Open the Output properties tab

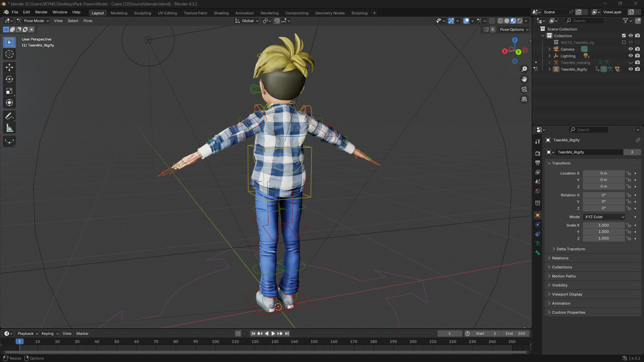(538, 163)
